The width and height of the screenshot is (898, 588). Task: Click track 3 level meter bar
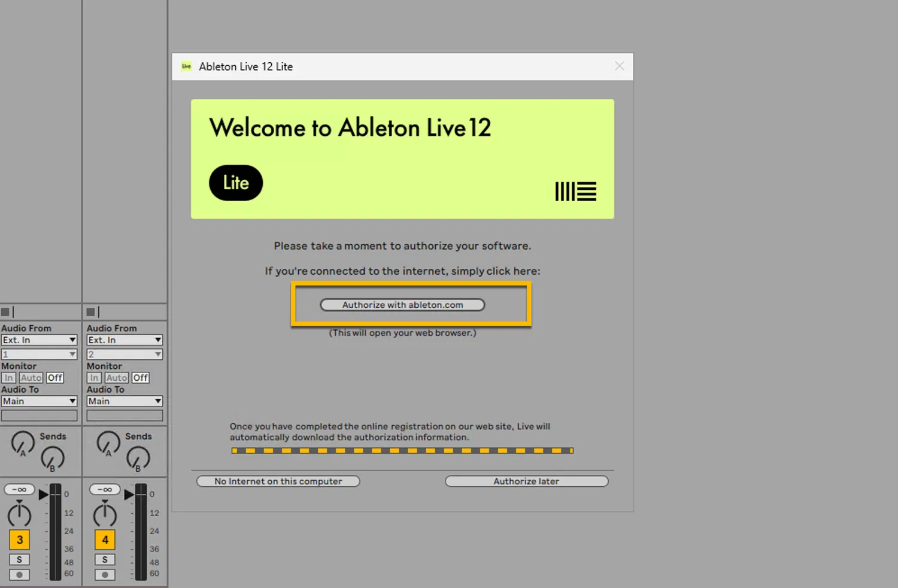click(x=55, y=532)
